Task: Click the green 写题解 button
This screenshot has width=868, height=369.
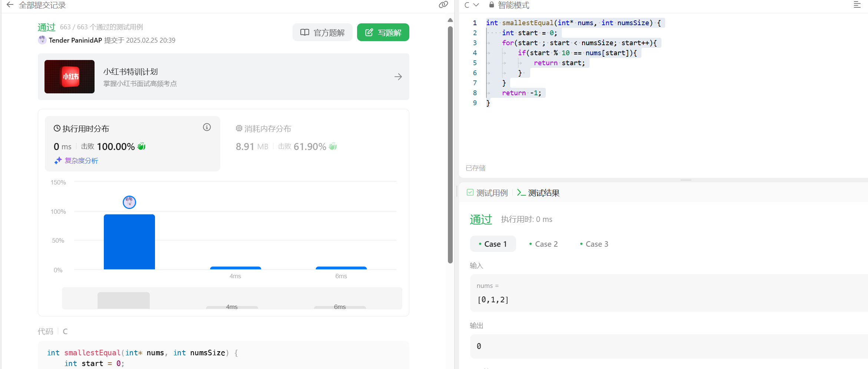Action: (x=383, y=33)
